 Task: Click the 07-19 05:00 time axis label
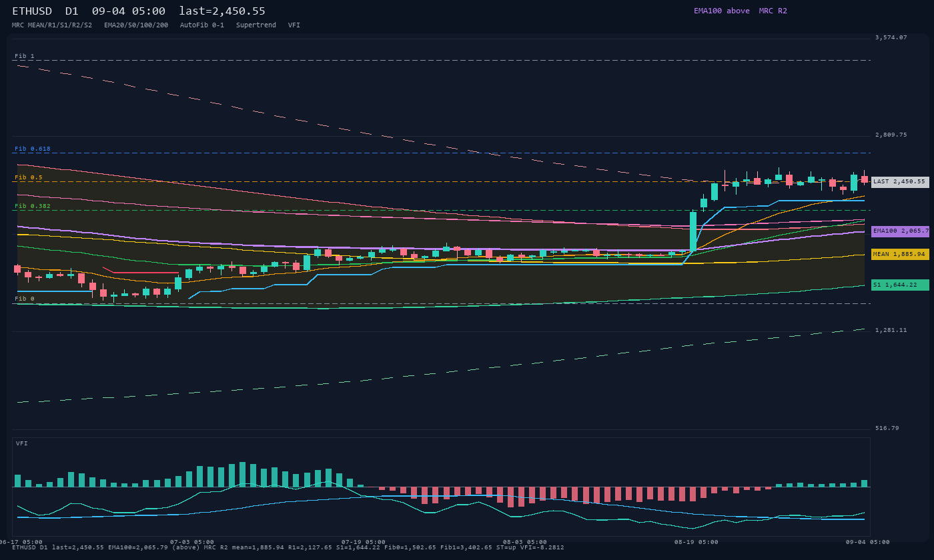click(364, 542)
